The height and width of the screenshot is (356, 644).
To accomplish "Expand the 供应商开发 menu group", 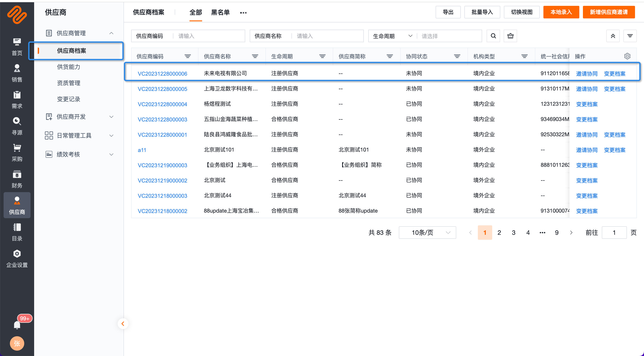I will (x=112, y=117).
